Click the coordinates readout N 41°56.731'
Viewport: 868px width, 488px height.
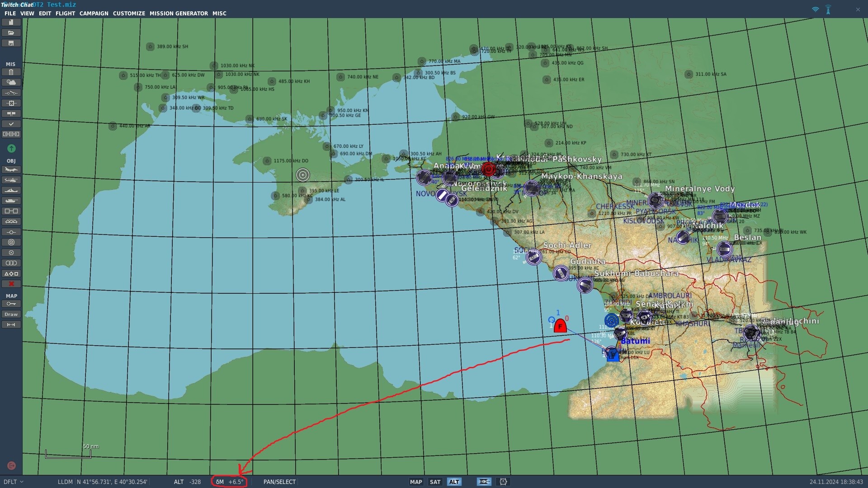112,482
